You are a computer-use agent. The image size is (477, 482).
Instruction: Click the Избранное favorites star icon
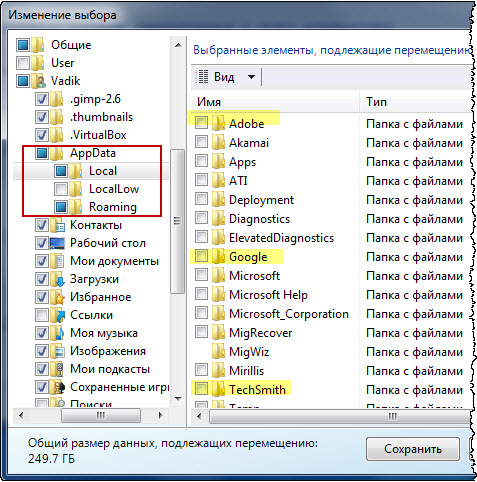[57, 297]
